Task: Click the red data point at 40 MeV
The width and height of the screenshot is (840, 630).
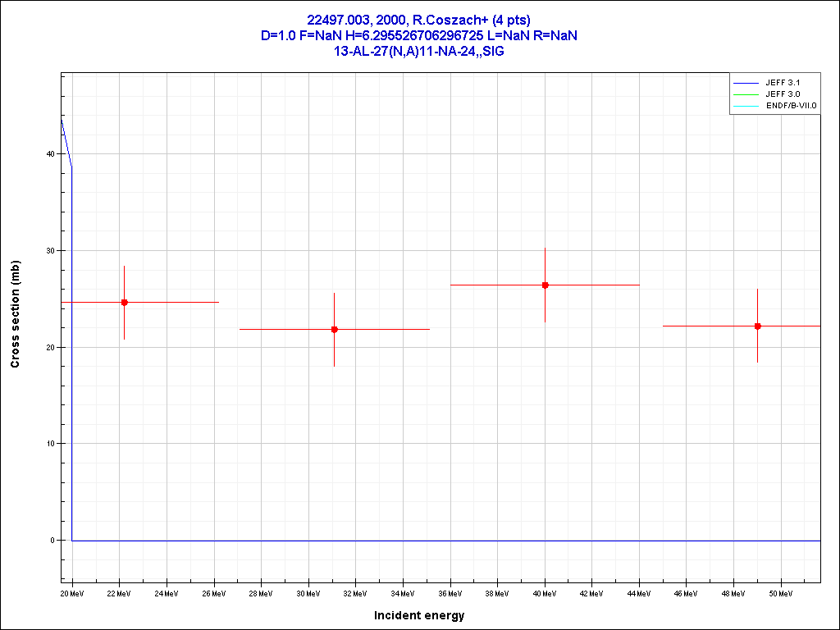Action: (545, 285)
